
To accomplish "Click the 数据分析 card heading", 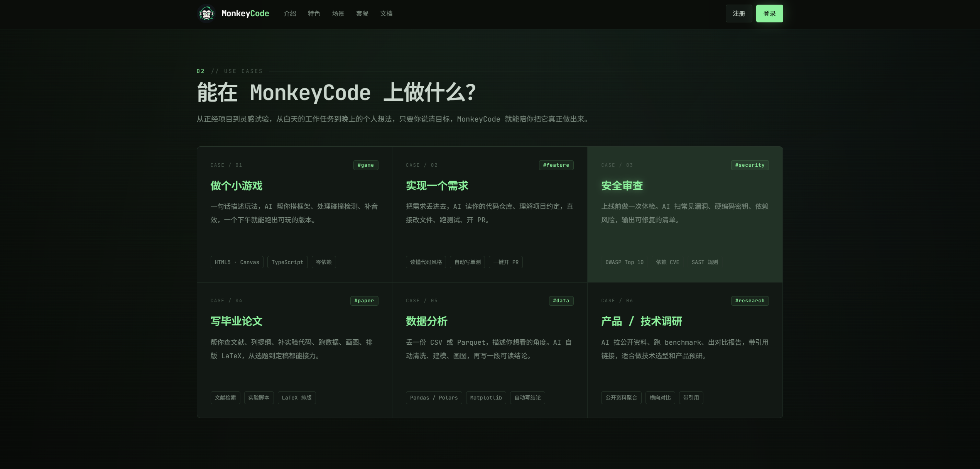I will coord(426,321).
